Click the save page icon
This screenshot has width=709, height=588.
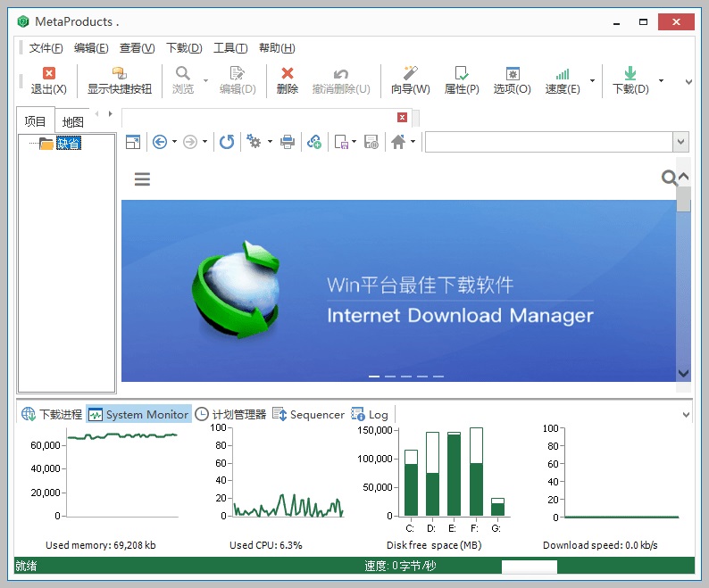click(341, 142)
